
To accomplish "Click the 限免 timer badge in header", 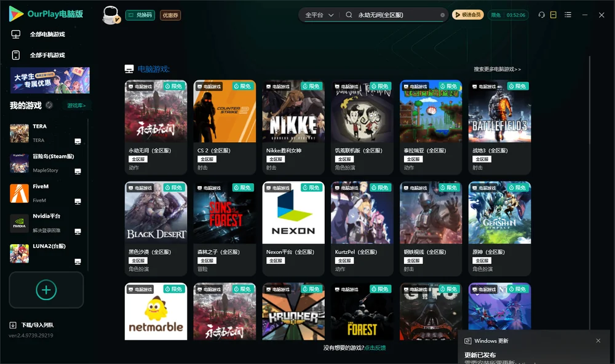I will [x=509, y=15].
